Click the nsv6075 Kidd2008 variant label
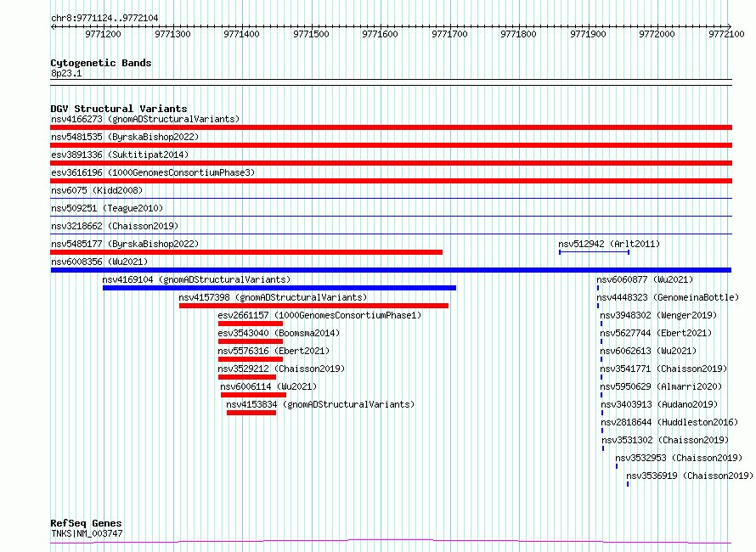756x552 pixels. [97, 190]
